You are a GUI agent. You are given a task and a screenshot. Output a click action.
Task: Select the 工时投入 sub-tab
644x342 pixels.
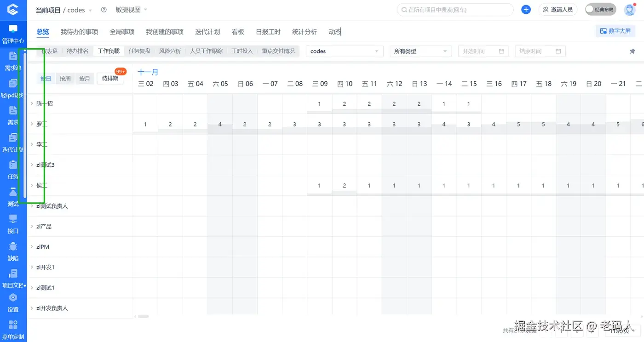point(242,51)
